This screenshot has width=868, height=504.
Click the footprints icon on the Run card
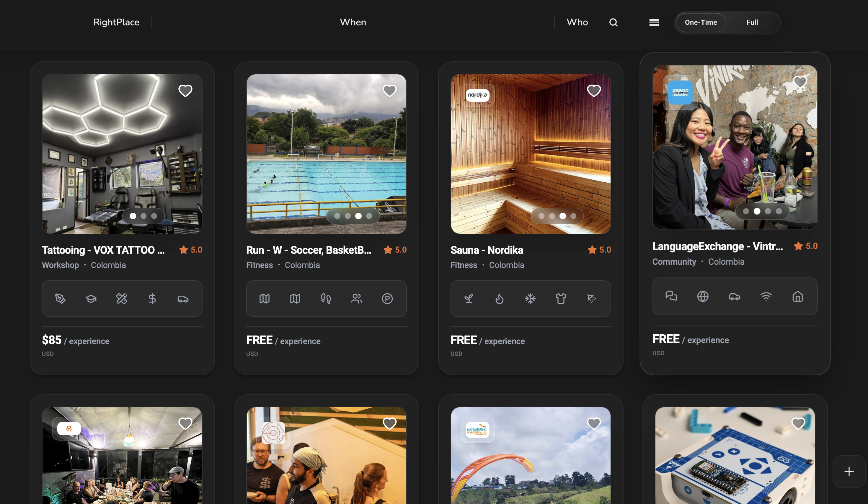[x=326, y=299]
